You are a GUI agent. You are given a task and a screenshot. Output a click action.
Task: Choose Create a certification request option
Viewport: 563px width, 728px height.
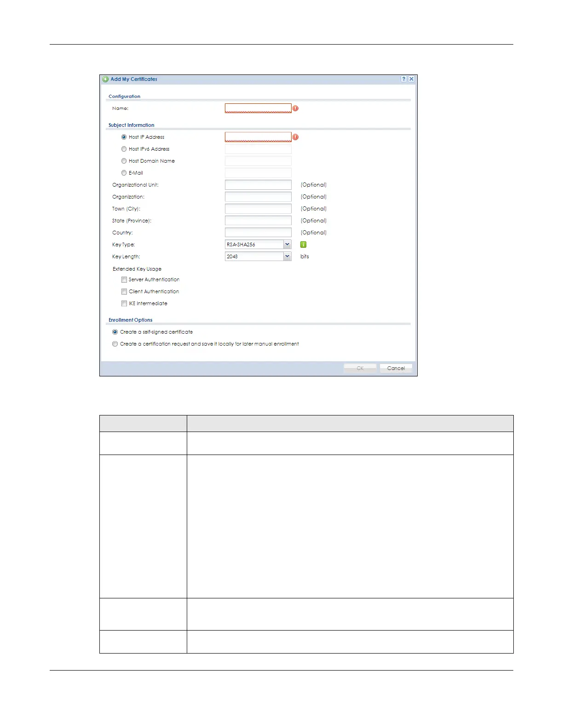coord(115,344)
